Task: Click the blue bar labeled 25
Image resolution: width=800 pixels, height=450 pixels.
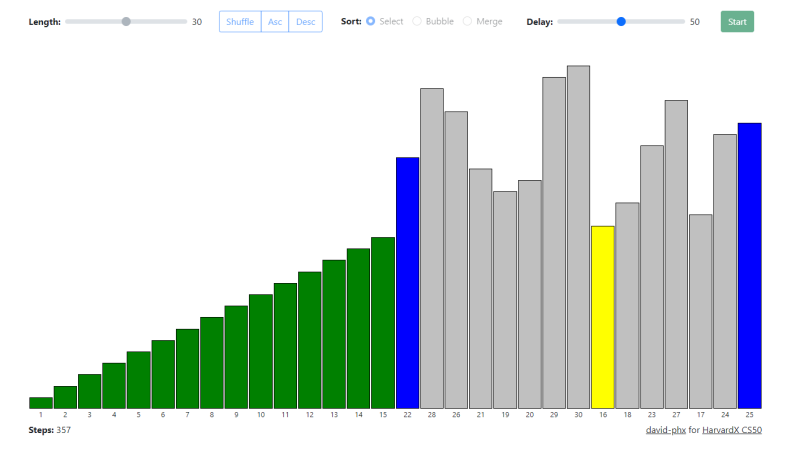Action: click(x=749, y=266)
